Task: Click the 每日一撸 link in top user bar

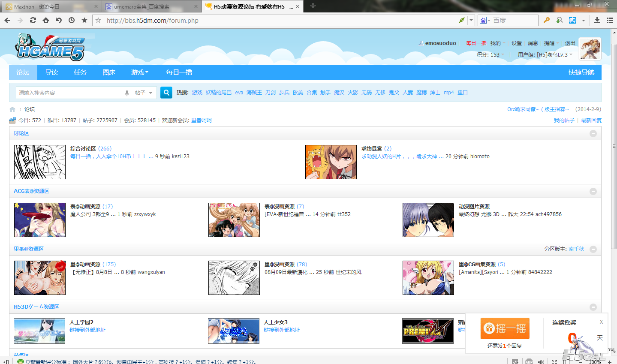Action: (x=476, y=43)
